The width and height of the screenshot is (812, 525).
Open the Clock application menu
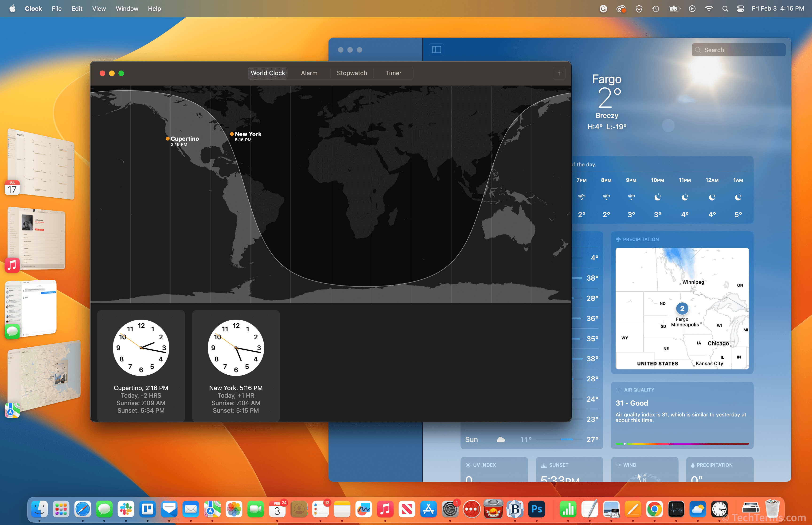tap(33, 9)
